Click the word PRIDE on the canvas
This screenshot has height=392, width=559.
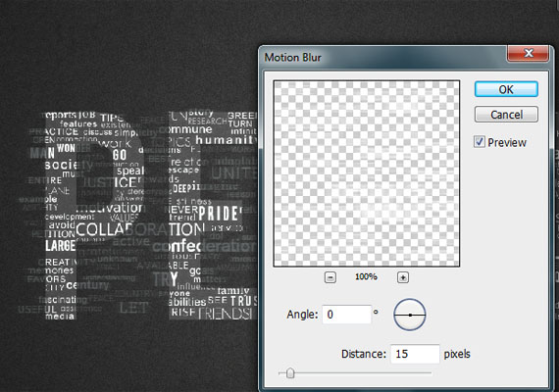pos(218,214)
